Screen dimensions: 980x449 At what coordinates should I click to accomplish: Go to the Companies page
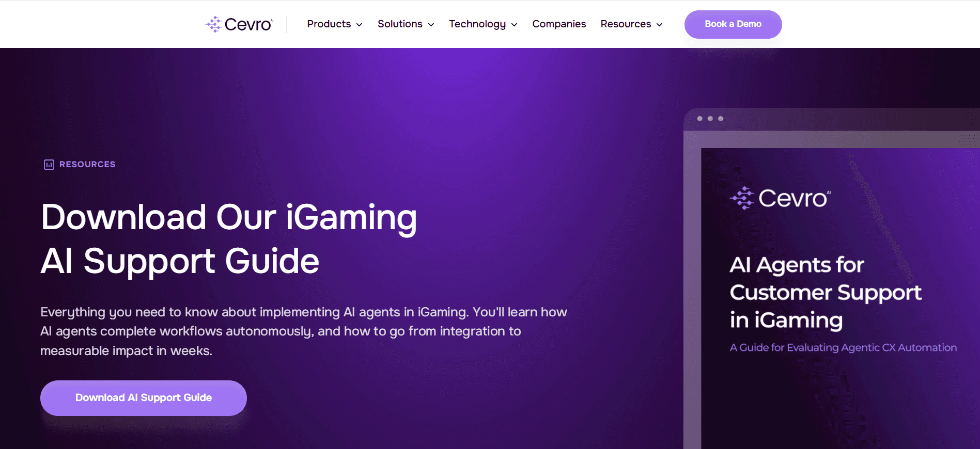point(559,24)
